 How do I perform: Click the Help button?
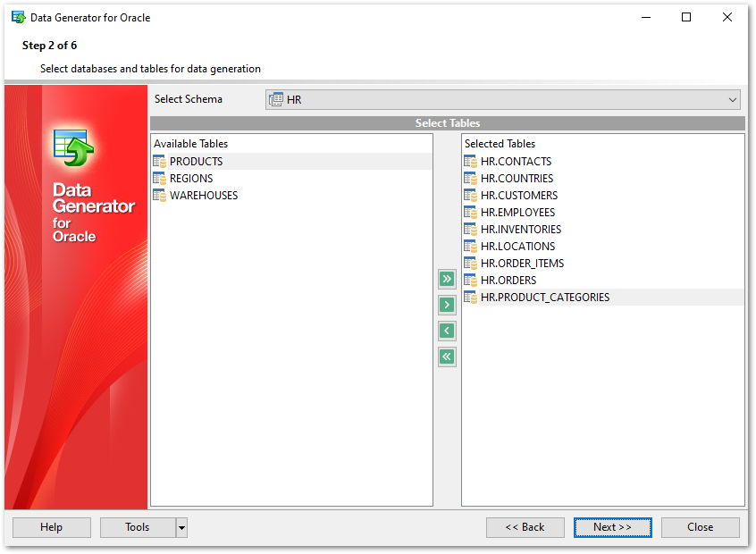52,527
